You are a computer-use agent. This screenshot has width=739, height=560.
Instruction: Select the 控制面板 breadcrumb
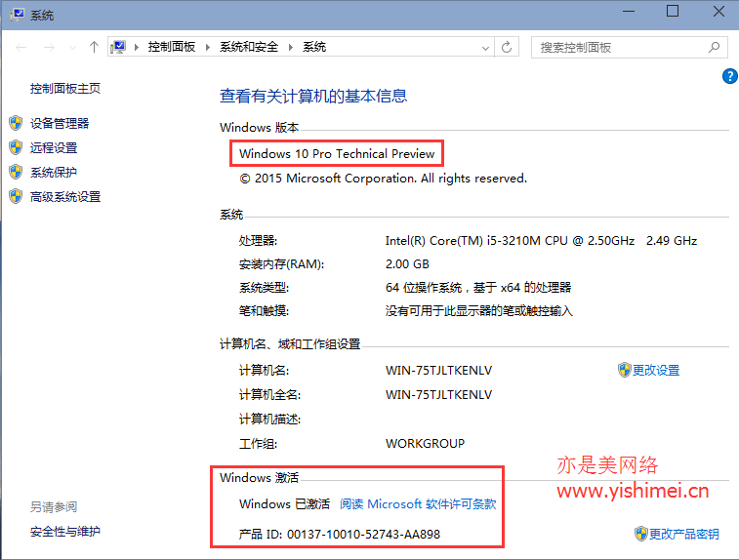click(172, 47)
